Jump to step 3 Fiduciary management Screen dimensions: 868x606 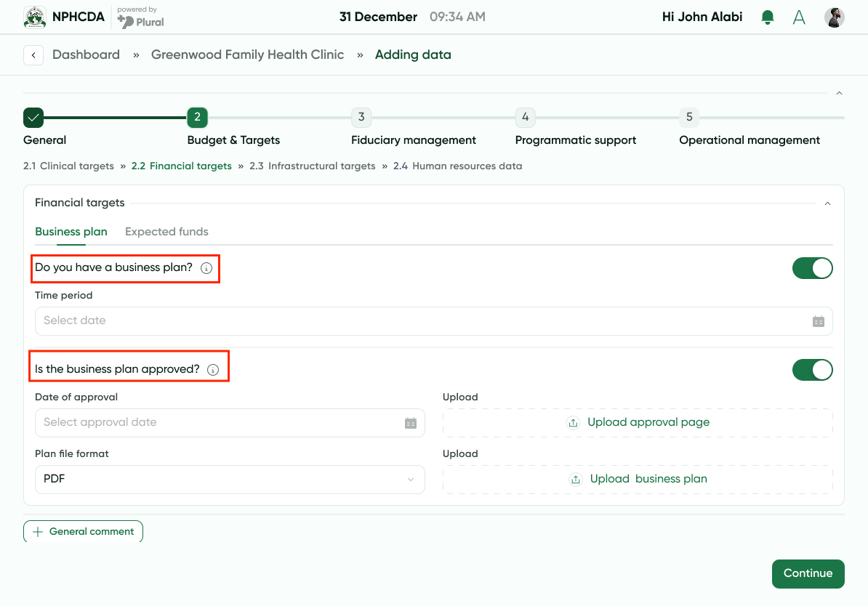point(361,117)
